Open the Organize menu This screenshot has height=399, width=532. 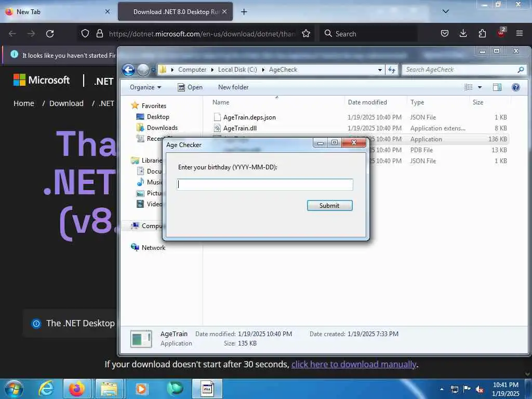(x=145, y=87)
